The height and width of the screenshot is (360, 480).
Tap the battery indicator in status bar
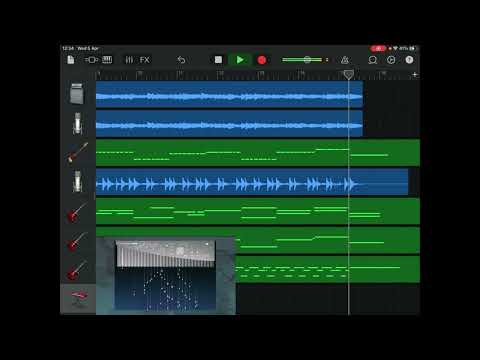pos(412,49)
